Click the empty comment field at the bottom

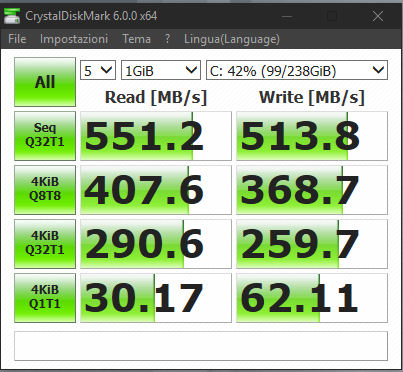pos(201,346)
